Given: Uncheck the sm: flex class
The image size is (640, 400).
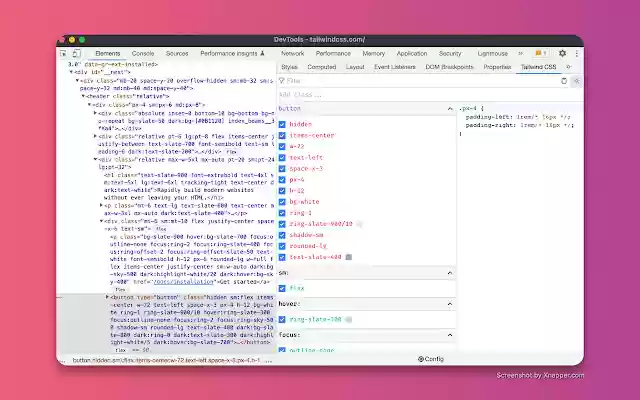Looking at the screenshot, I should click(x=282, y=288).
